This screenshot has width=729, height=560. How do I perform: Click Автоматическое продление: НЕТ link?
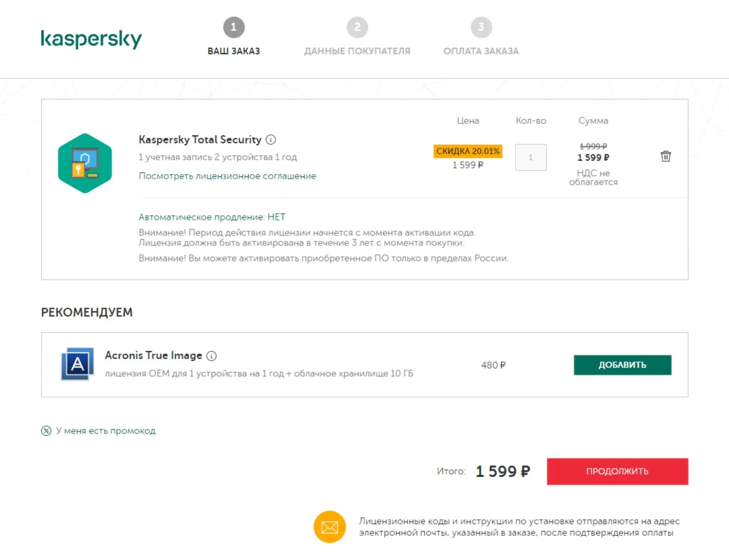click(x=212, y=217)
